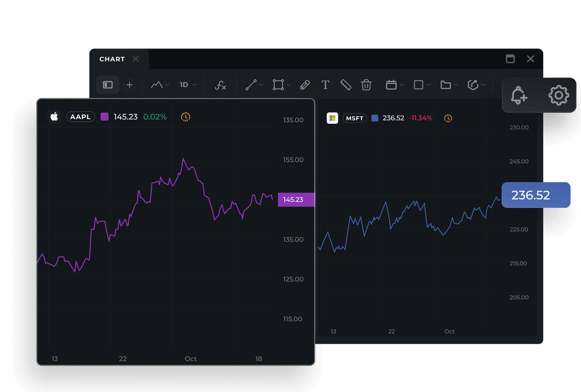Viewport: 581px width, 392px height.
Task: Close the chart window
Action: (x=531, y=59)
